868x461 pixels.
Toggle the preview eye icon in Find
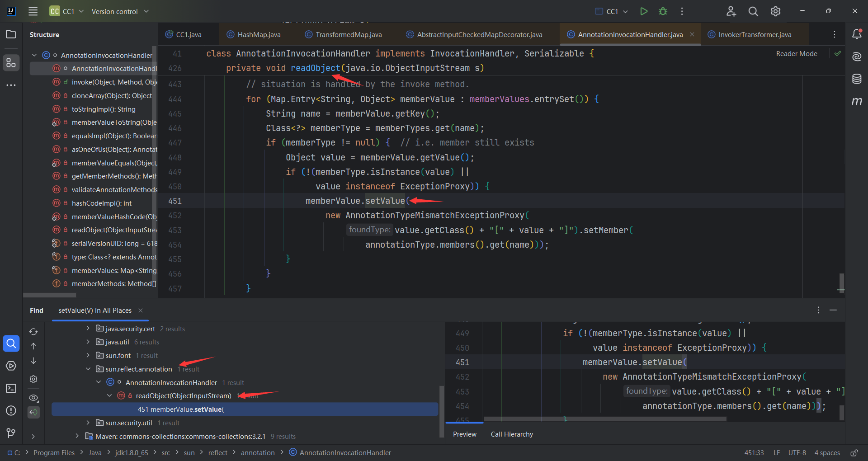33,398
